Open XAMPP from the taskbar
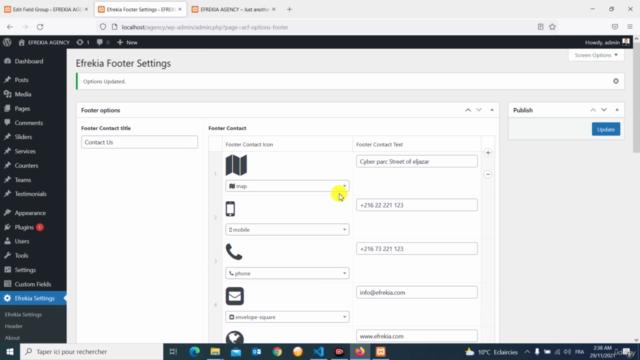640x360 pixels. 380,352
